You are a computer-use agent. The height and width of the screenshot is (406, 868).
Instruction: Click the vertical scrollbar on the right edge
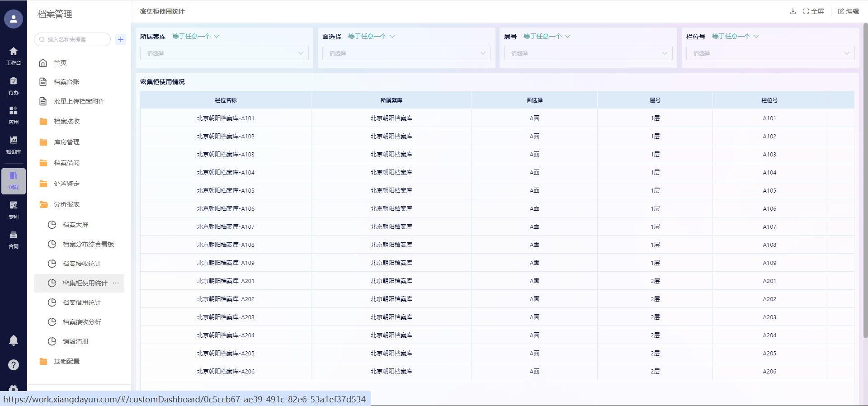[x=865, y=181]
